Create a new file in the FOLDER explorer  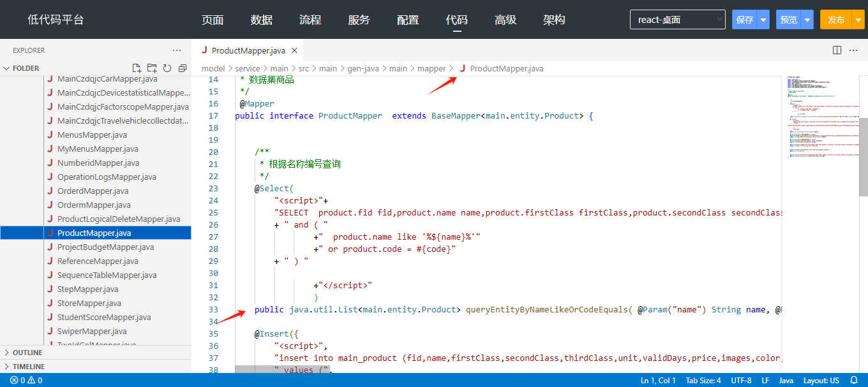click(x=136, y=68)
